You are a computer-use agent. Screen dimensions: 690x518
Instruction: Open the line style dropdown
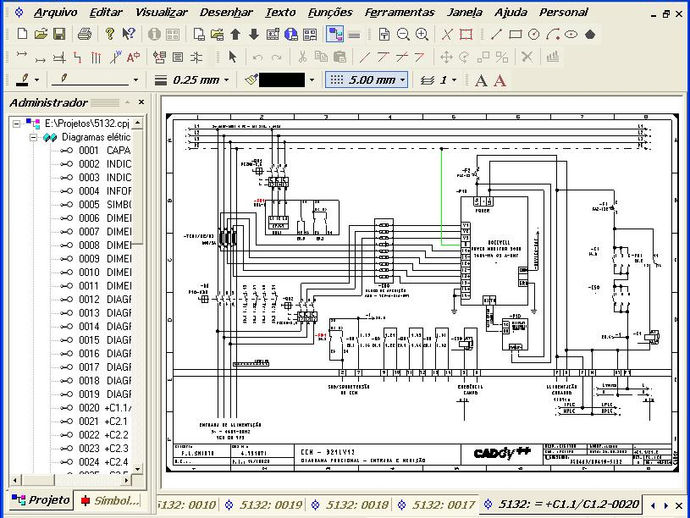click(x=136, y=80)
